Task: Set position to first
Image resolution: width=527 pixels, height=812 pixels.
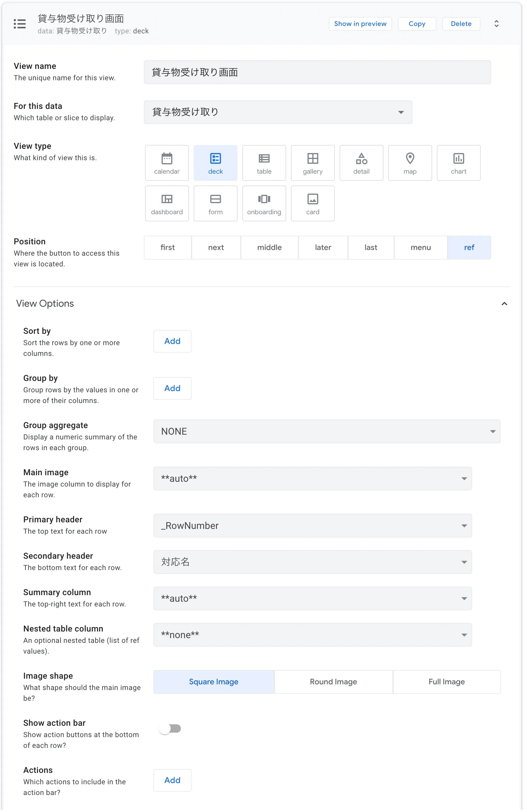Action: tap(167, 247)
